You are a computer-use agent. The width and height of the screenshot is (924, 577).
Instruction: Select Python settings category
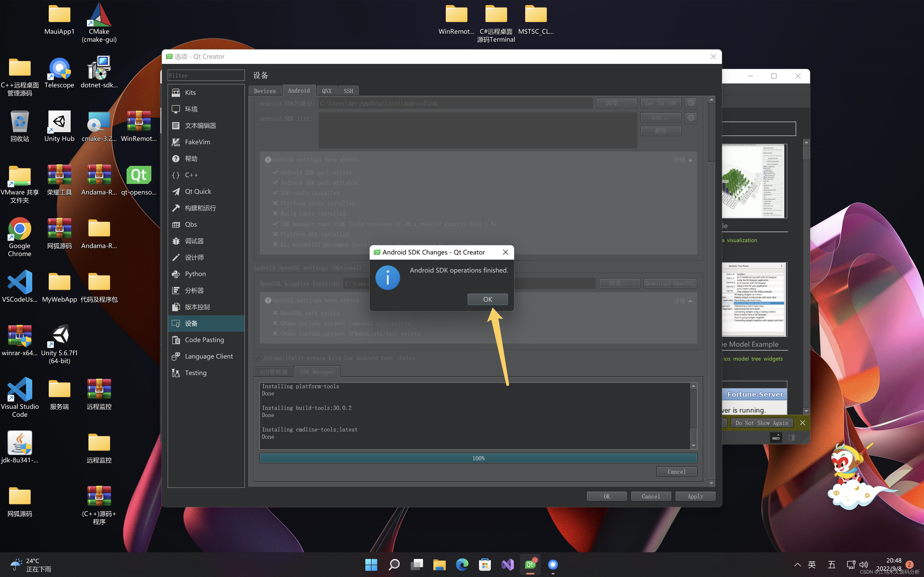coord(195,274)
